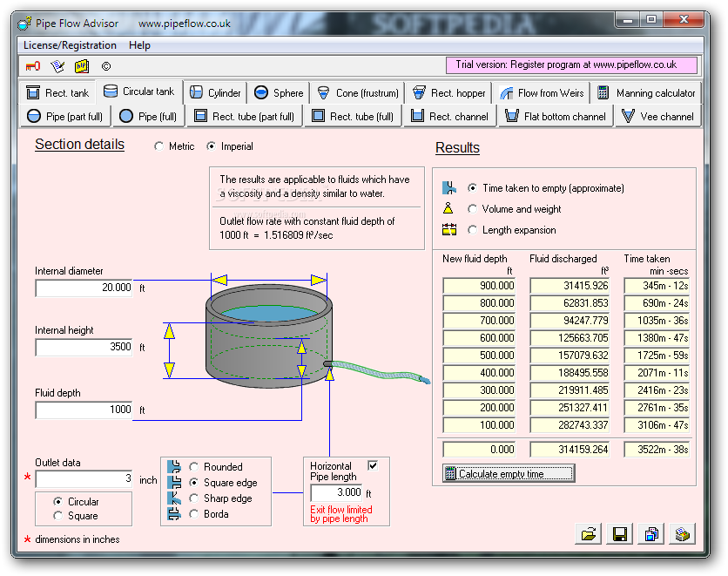Click the license document icon in toolbar
728x576 pixels.
(57, 66)
